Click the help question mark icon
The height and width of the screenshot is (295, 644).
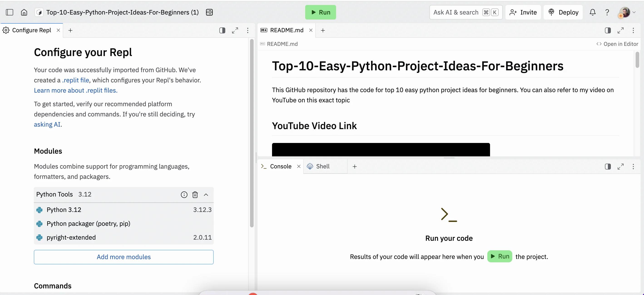(607, 12)
